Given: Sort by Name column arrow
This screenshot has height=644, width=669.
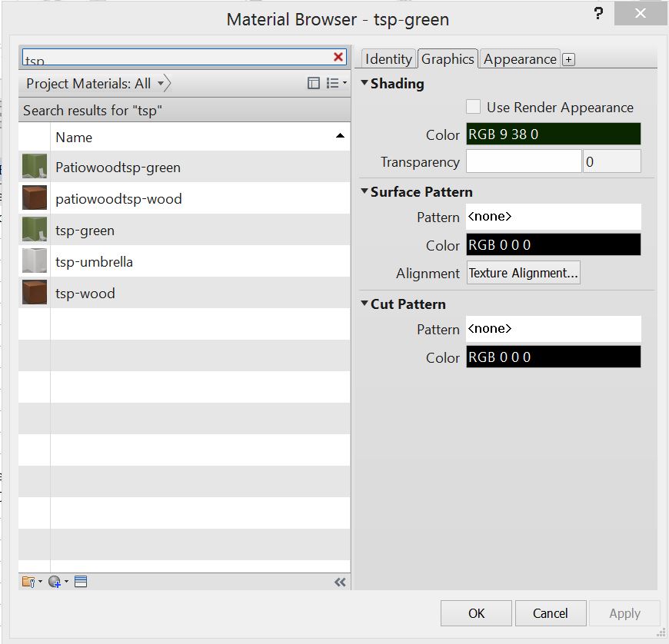Looking at the screenshot, I should 340,135.
